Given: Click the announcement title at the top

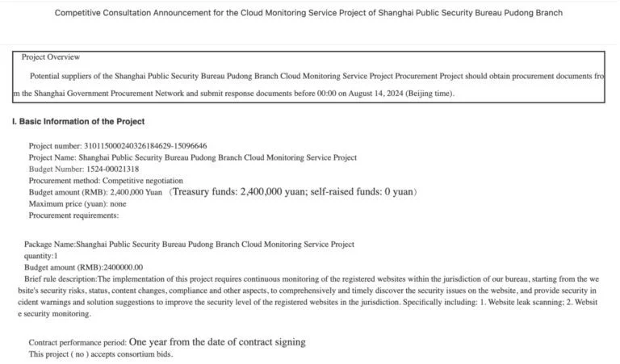Looking at the screenshot, I should (308, 13).
